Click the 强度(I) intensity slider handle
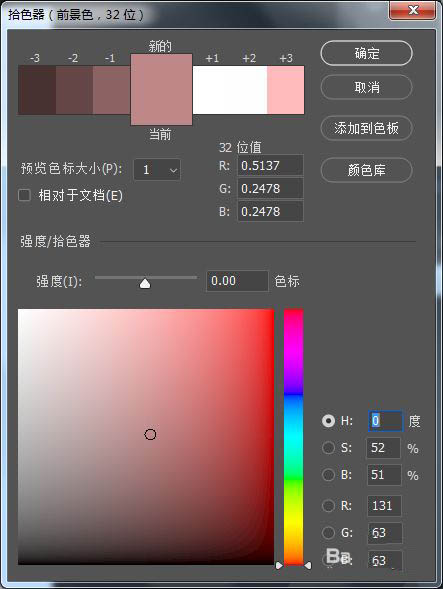 pos(145,283)
